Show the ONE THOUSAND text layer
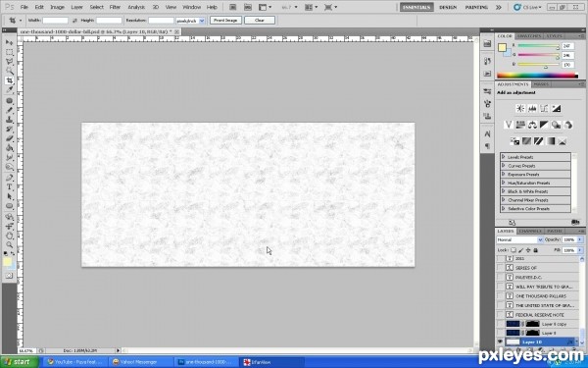Screen dimensions: 588x368 point(500,296)
